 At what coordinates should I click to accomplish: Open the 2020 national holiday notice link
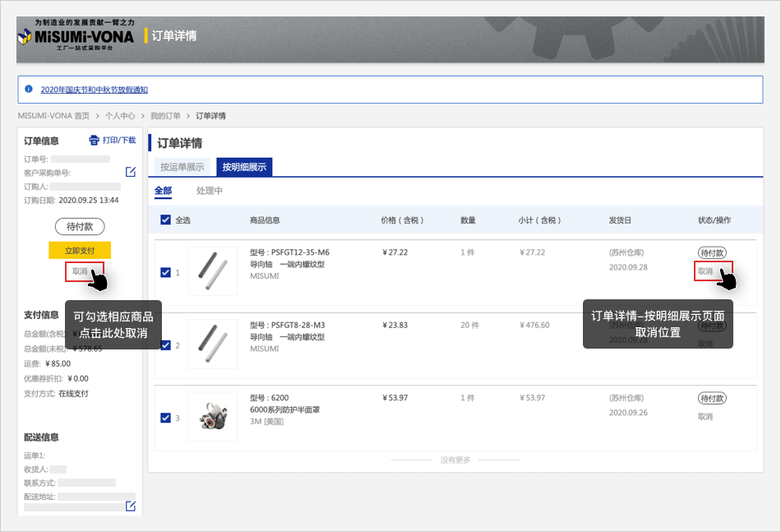[94, 90]
